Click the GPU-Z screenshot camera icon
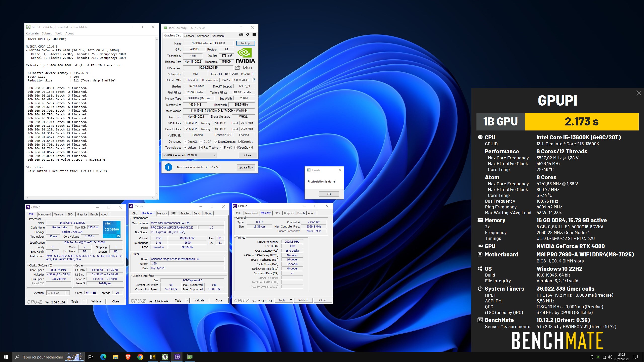 241,34
